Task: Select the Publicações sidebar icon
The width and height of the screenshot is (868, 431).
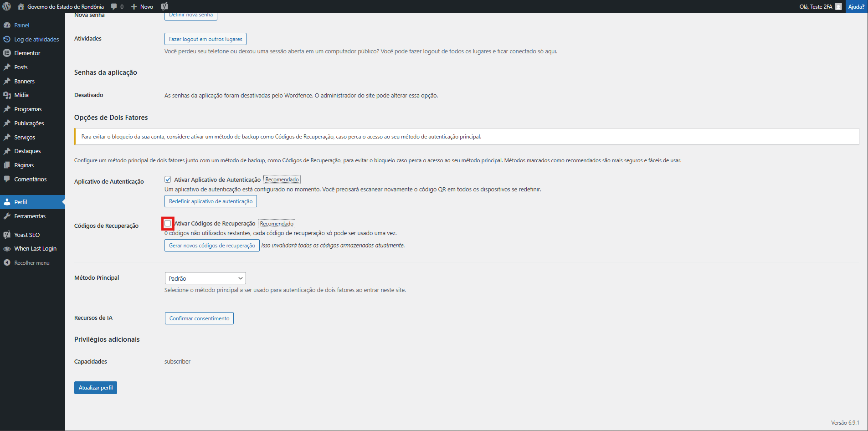Action: 7,123
